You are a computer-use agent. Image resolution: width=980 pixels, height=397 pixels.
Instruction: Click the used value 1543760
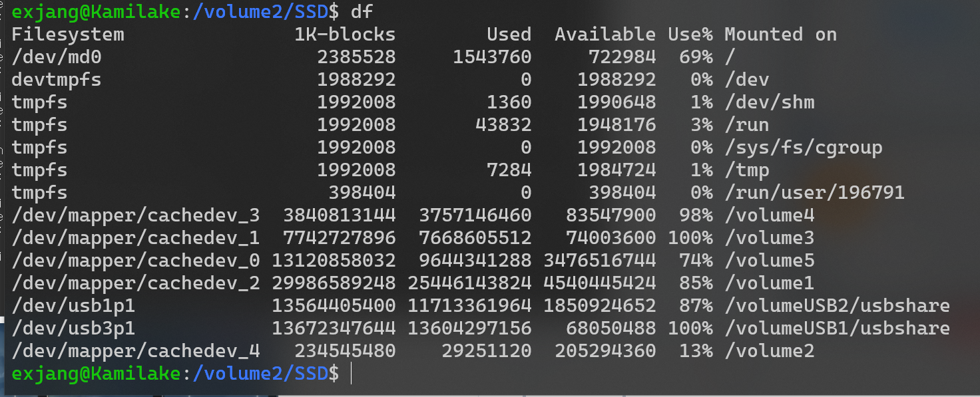(492, 57)
